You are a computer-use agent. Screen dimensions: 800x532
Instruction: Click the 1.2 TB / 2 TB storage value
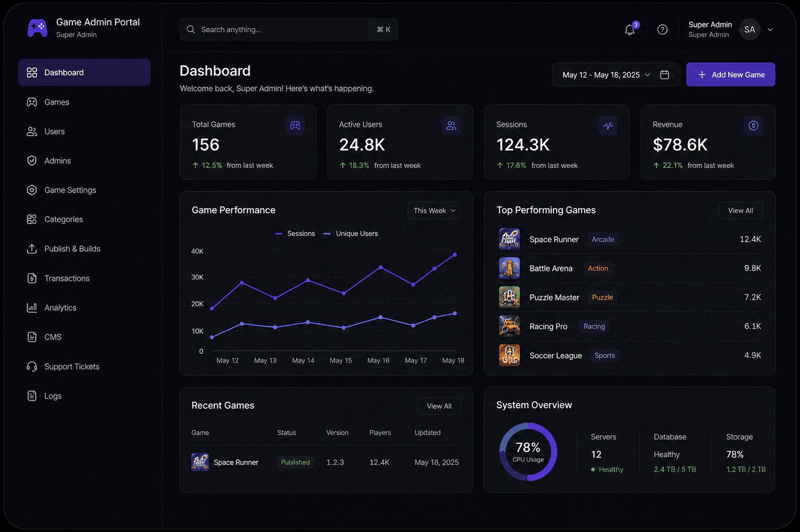click(x=746, y=470)
